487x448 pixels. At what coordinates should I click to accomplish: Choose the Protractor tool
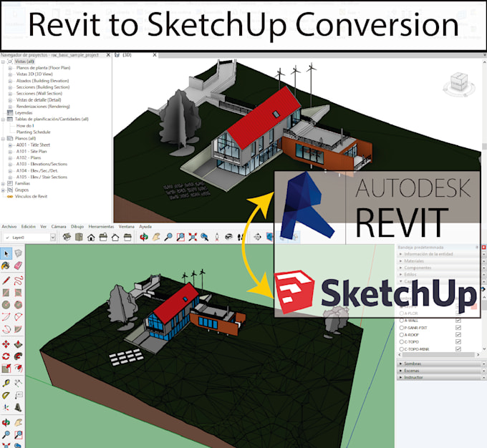click(6, 395)
